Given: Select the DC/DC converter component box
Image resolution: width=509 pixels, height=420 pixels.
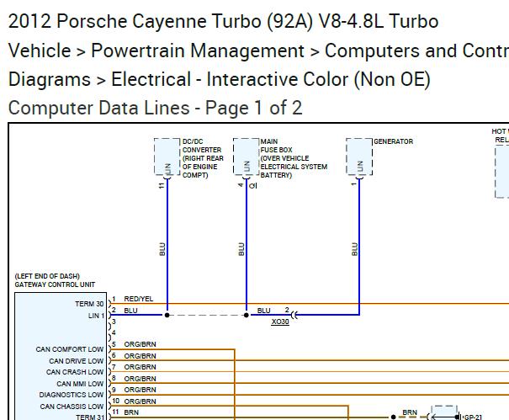Looking at the screenshot, I should [167, 157].
